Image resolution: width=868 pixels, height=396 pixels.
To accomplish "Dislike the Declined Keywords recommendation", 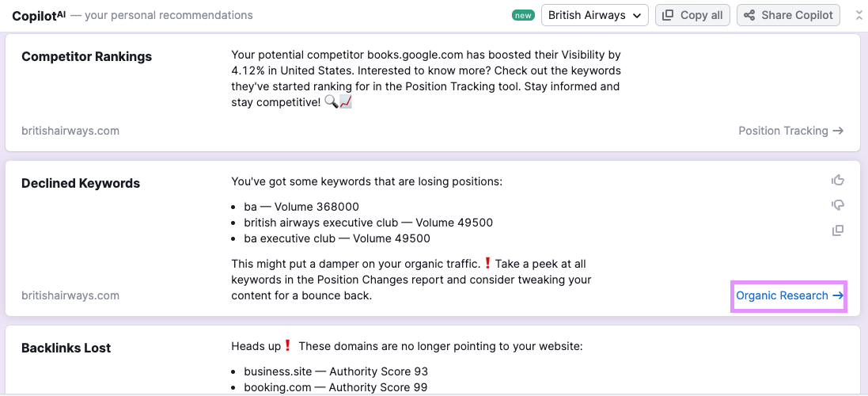I will (838, 205).
